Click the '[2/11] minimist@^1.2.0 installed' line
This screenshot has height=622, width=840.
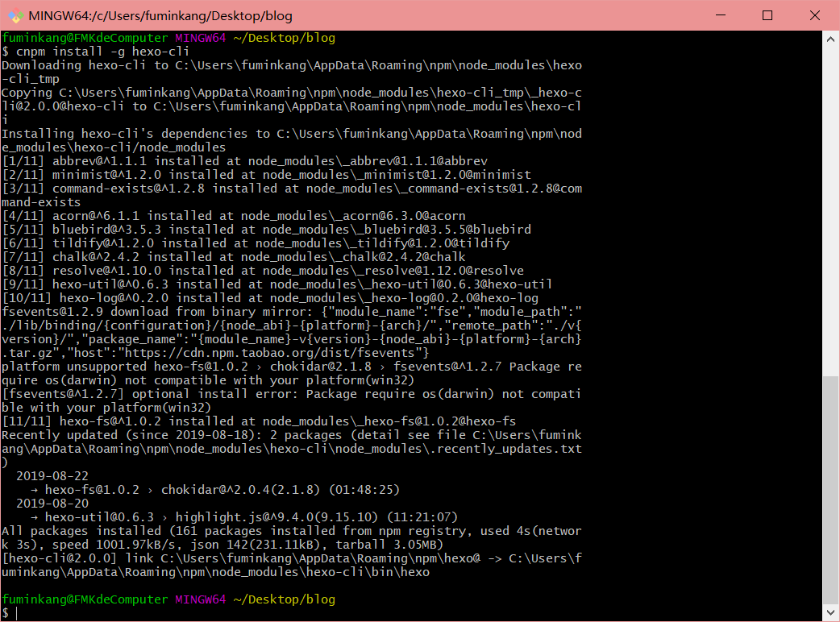pos(266,175)
